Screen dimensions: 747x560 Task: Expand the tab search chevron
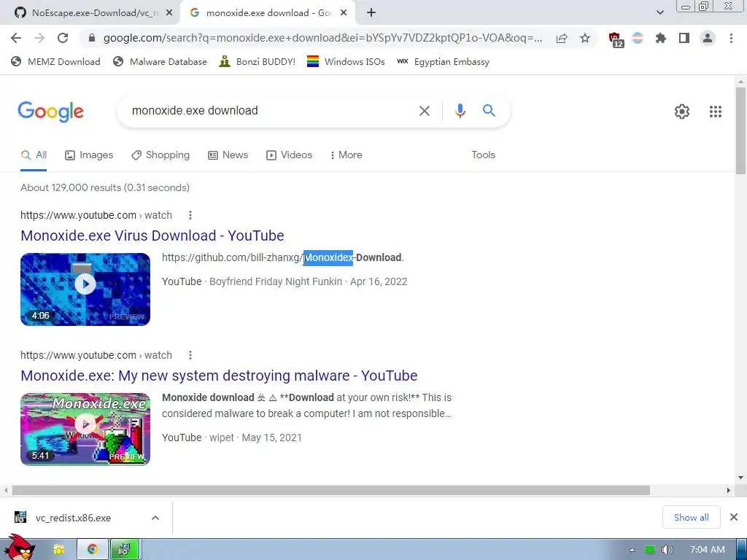tap(659, 12)
